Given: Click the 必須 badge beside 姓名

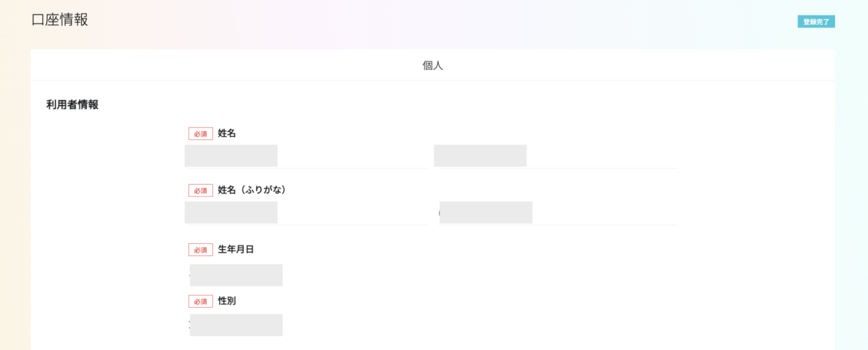Looking at the screenshot, I should tap(201, 134).
